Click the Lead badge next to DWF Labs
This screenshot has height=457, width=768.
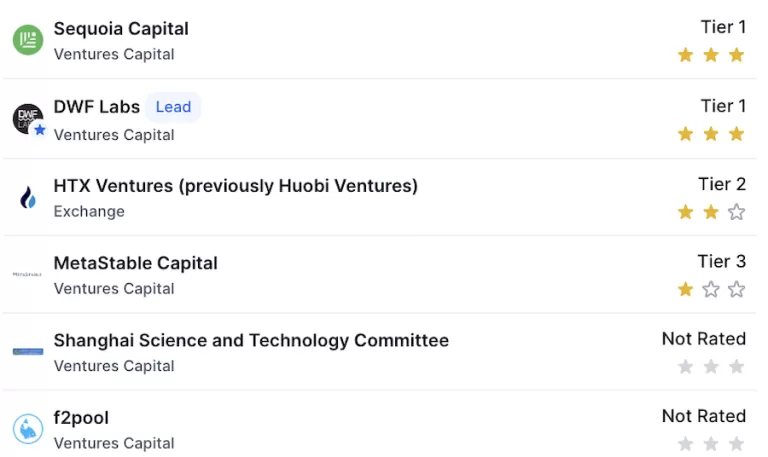[x=173, y=107]
